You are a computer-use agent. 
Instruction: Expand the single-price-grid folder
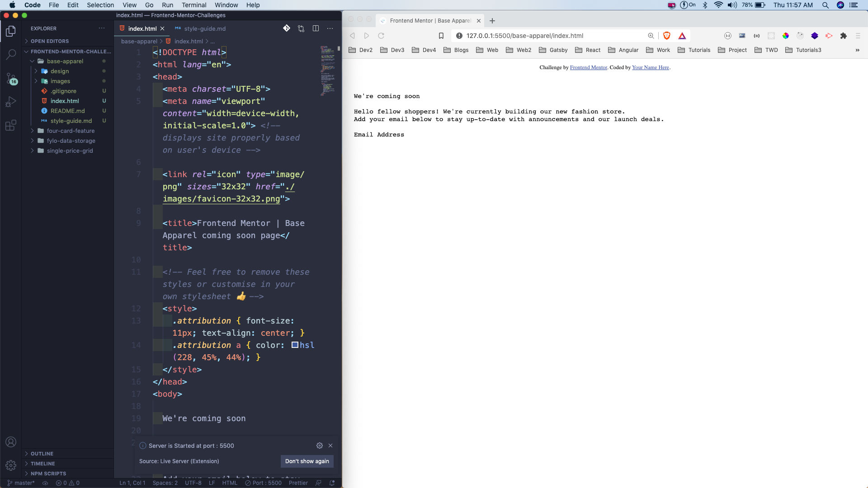[68, 150]
